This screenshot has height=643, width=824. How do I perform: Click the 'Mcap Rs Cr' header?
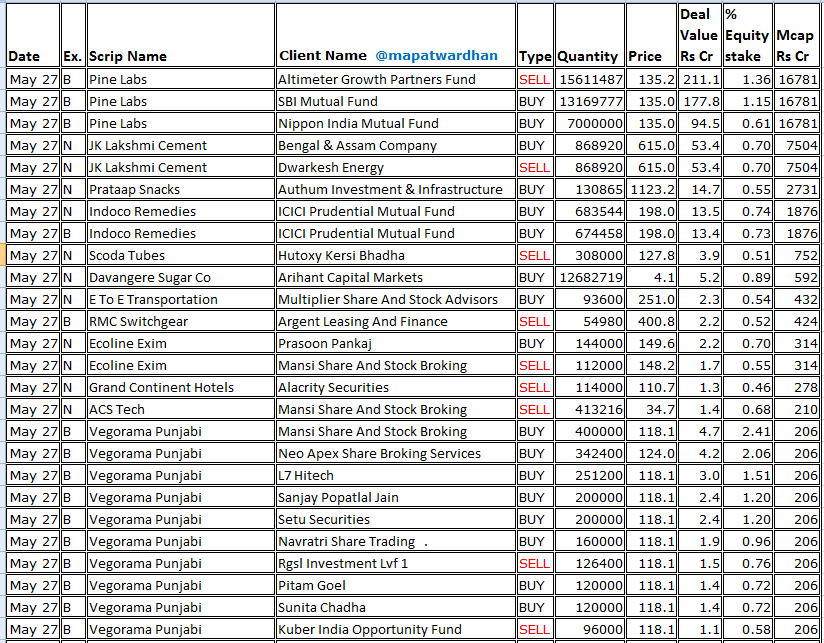[x=796, y=35]
